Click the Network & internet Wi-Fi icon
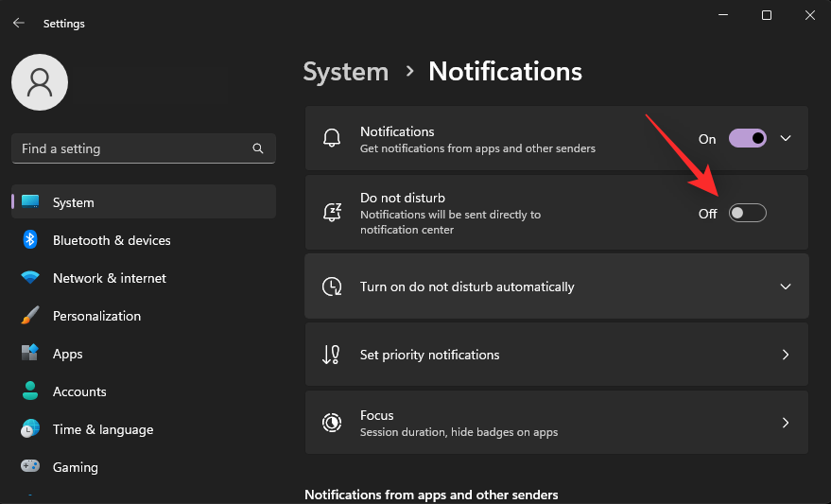 (30, 278)
